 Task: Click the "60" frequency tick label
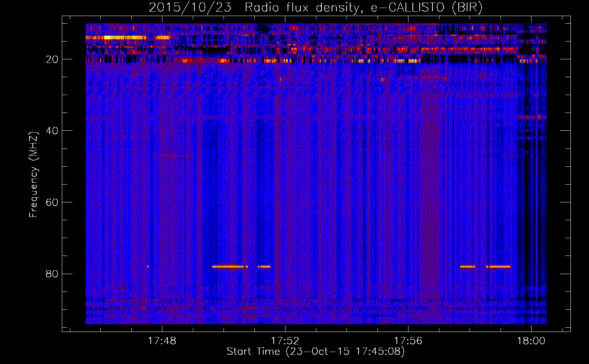point(52,202)
